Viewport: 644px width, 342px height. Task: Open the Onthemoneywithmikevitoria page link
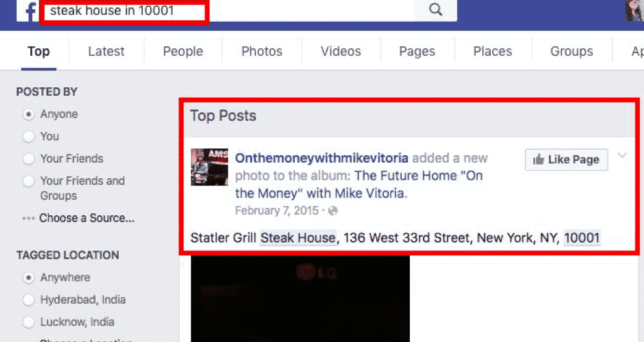coord(321,158)
